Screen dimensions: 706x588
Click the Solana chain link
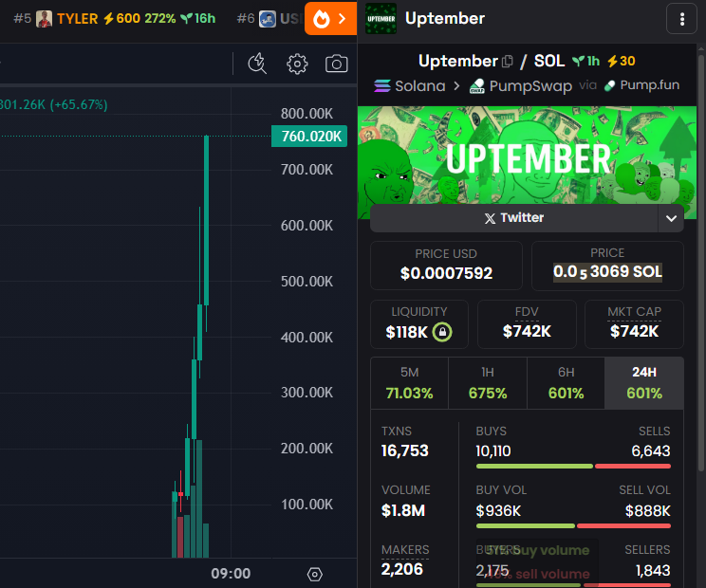[410, 85]
